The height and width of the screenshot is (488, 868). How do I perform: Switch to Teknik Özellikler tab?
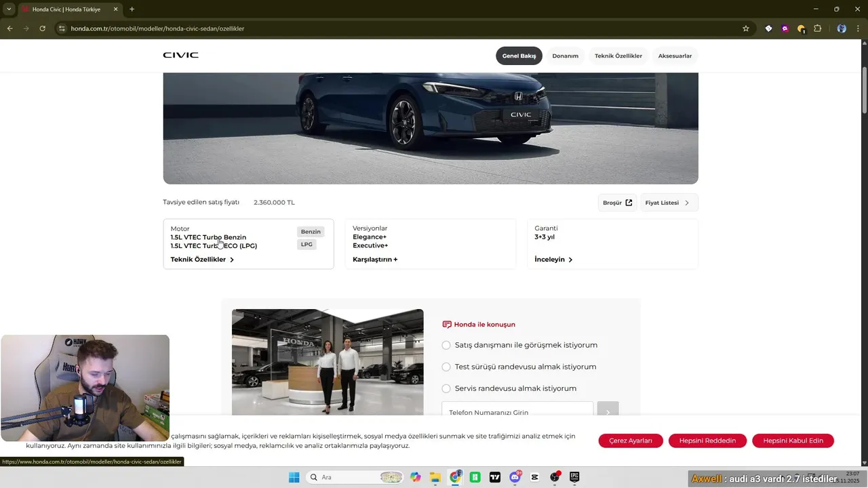(x=618, y=56)
